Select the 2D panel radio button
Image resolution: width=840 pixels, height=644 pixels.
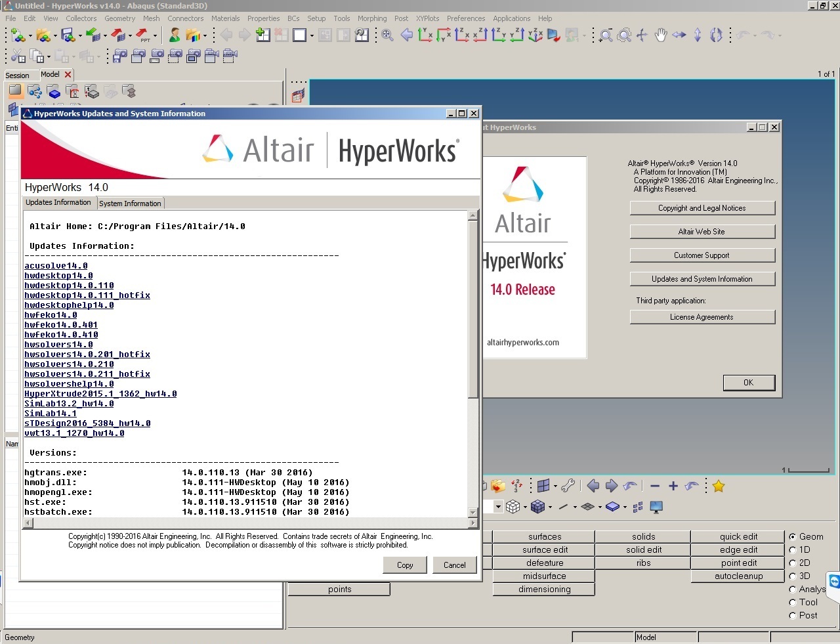[793, 563]
